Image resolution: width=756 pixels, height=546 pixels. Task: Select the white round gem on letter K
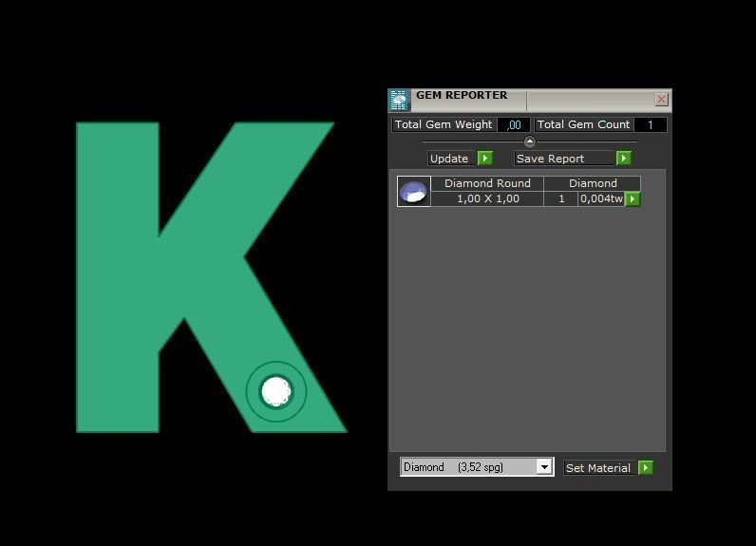click(x=275, y=391)
